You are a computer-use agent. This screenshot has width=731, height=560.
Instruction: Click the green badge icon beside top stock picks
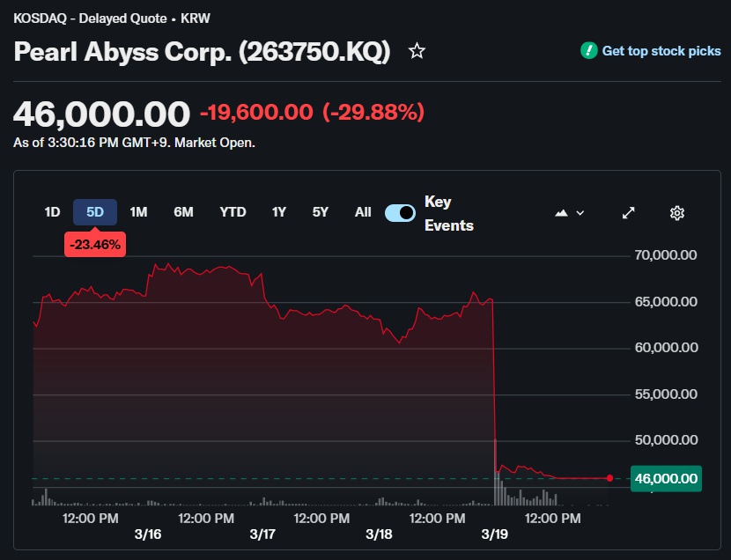click(588, 51)
